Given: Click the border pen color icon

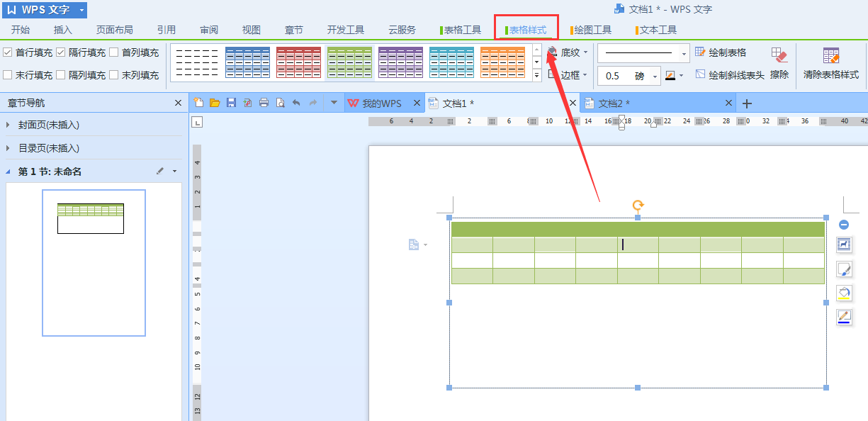Looking at the screenshot, I should [670, 75].
